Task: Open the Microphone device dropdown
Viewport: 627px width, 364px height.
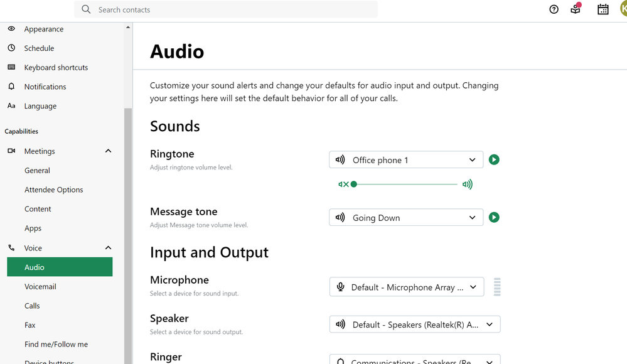Action: point(407,287)
